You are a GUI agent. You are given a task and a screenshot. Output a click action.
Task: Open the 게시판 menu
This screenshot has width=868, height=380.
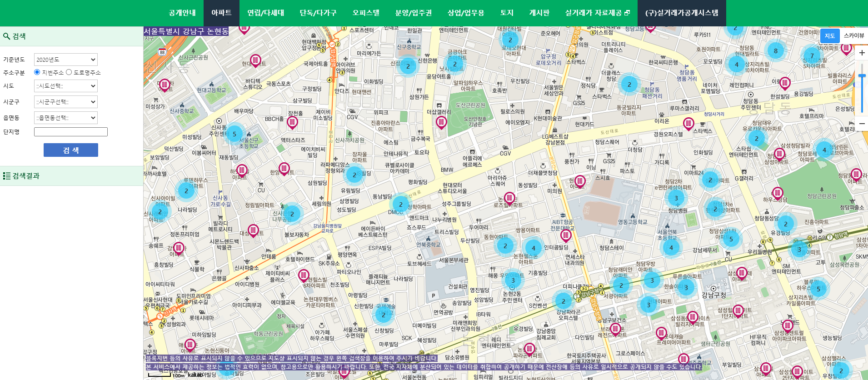(539, 13)
